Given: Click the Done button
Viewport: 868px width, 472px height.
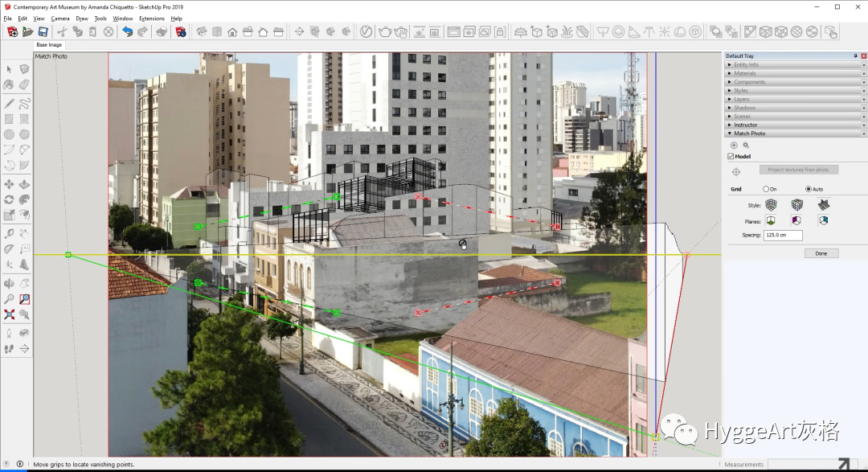Looking at the screenshot, I should (x=821, y=253).
